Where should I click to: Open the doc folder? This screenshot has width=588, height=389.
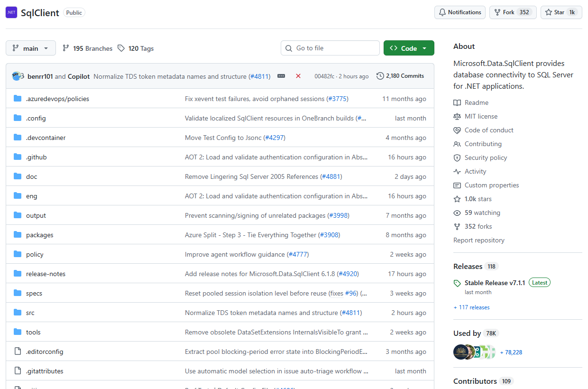[31, 176]
